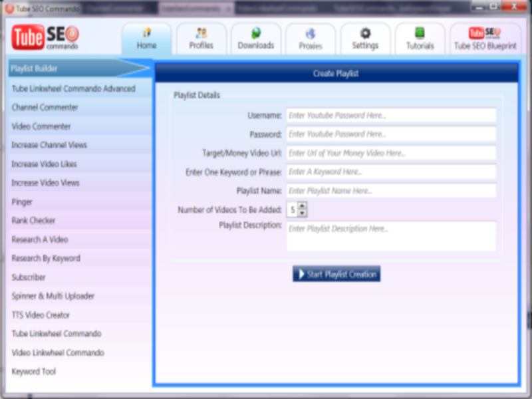This screenshot has width=532, height=399.
Task: Click the Tube SEO Commando logo
Action: click(45, 37)
